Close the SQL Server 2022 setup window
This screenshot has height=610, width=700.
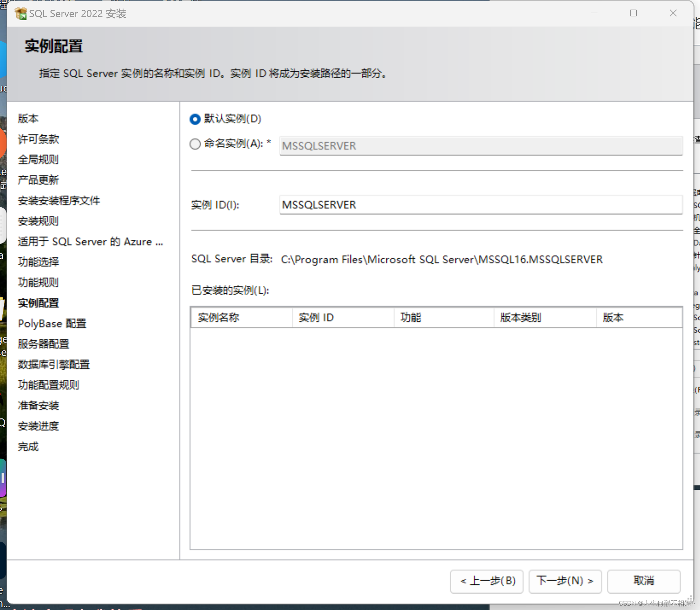click(x=673, y=13)
